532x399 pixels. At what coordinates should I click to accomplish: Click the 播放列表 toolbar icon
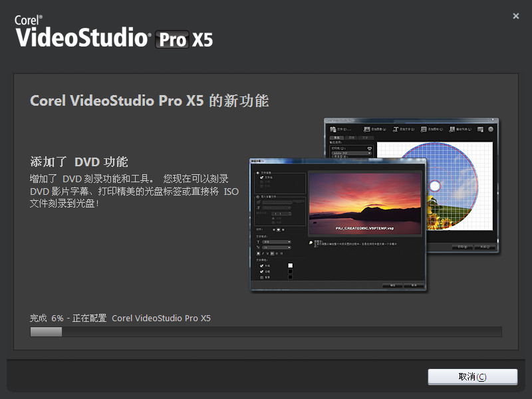[452, 129]
